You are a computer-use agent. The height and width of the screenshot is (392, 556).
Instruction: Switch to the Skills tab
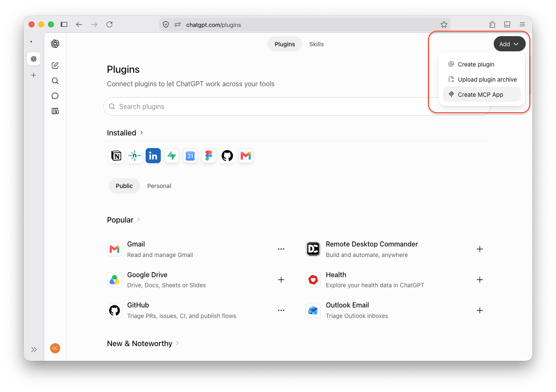click(317, 44)
